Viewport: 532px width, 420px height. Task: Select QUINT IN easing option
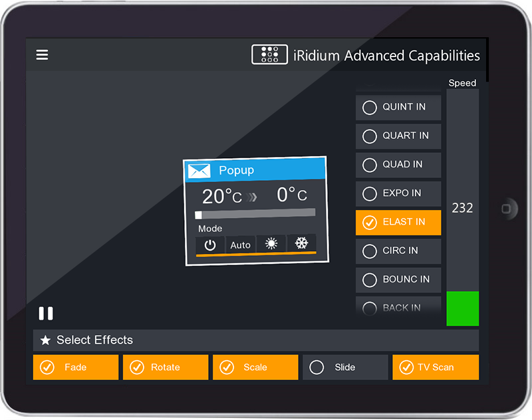(x=398, y=107)
